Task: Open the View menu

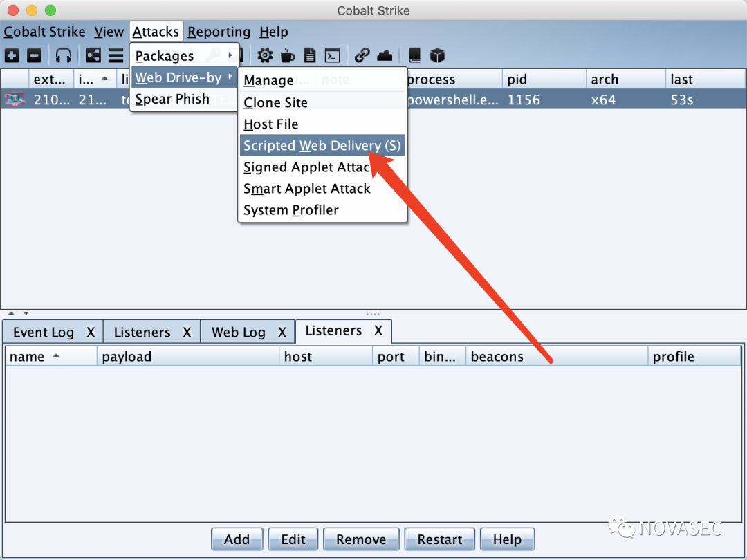Action: pyautogui.click(x=109, y=32)
